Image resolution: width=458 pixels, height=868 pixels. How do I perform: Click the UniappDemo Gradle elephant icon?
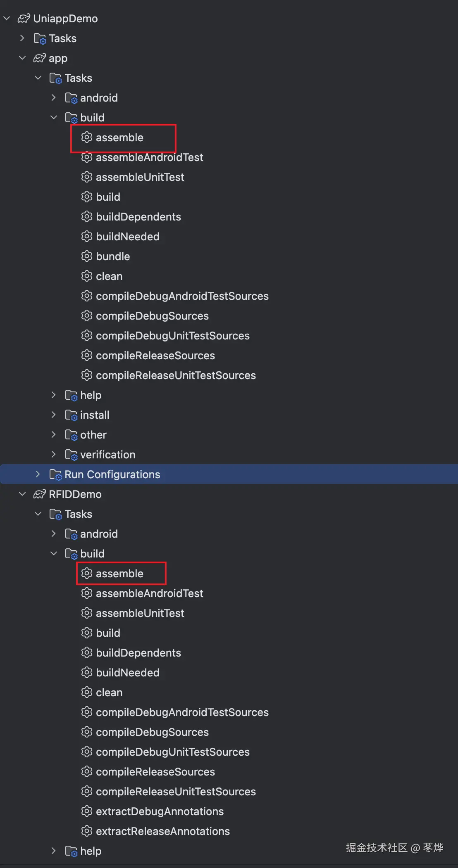pos(24,19)
